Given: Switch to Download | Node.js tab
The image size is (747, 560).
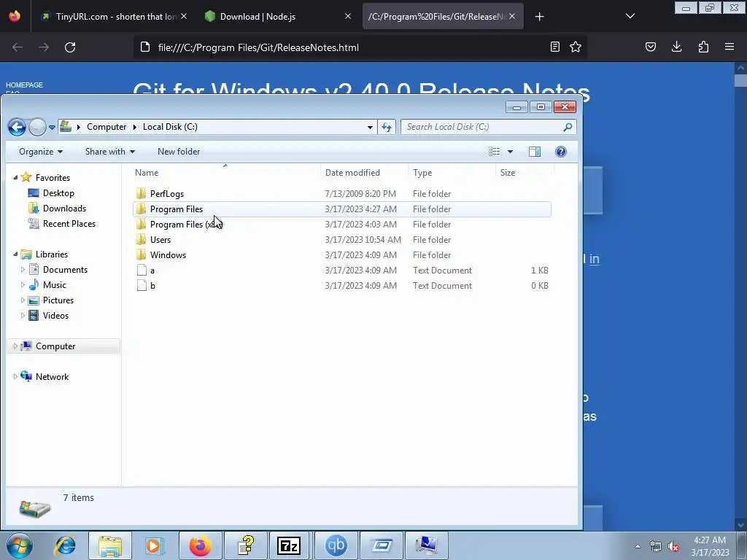Looking at the screenshot, I should 258,17.
